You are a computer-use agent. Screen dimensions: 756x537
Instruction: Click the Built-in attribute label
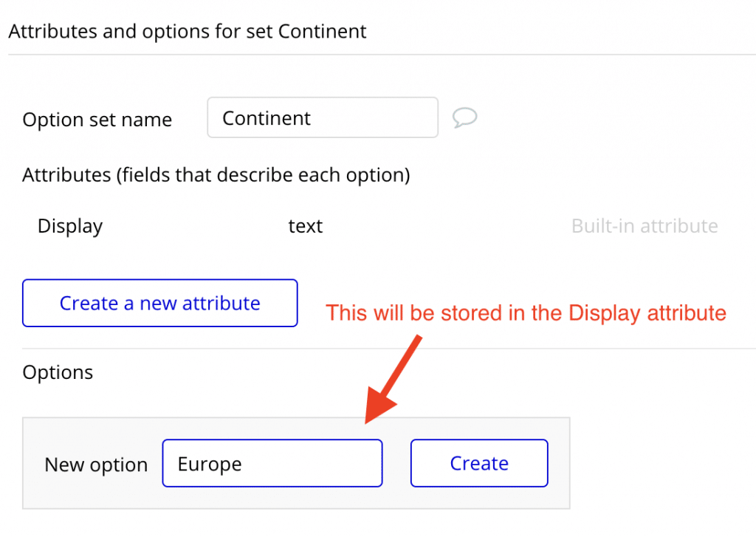click(645, 226)
